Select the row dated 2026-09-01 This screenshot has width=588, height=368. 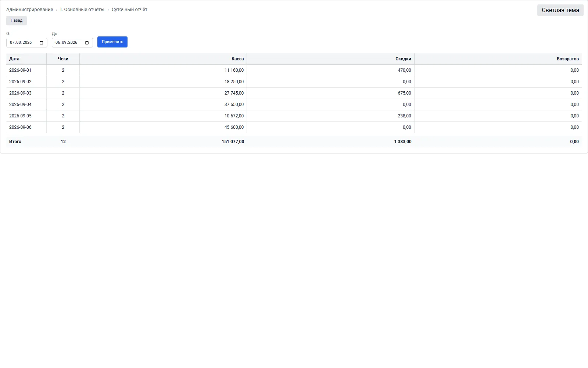click(294, 70)
